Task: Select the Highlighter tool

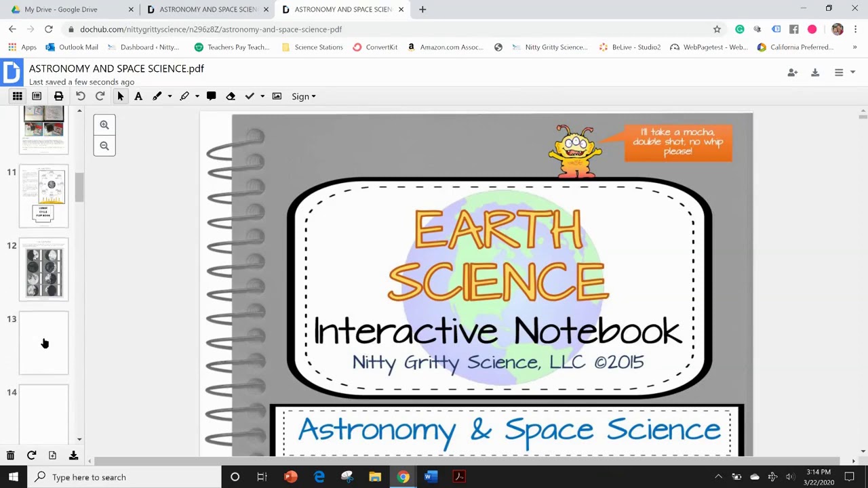Action: 184,96
